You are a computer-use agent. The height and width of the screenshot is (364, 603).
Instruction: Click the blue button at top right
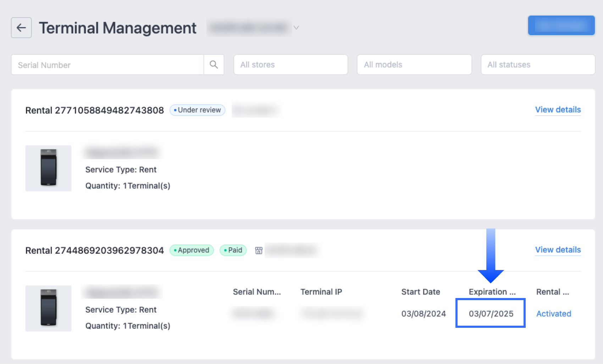point(561,26)
